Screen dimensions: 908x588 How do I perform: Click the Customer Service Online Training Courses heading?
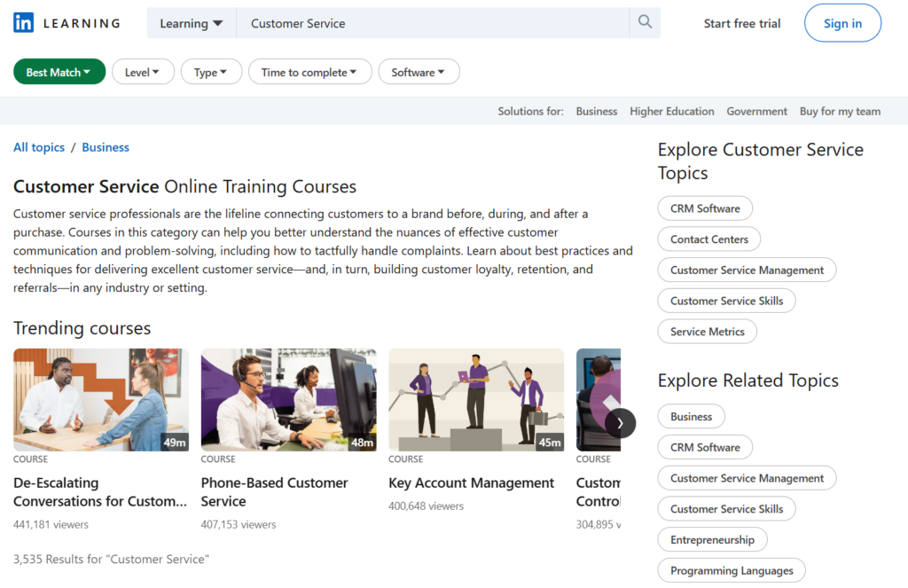coord(184,186)
